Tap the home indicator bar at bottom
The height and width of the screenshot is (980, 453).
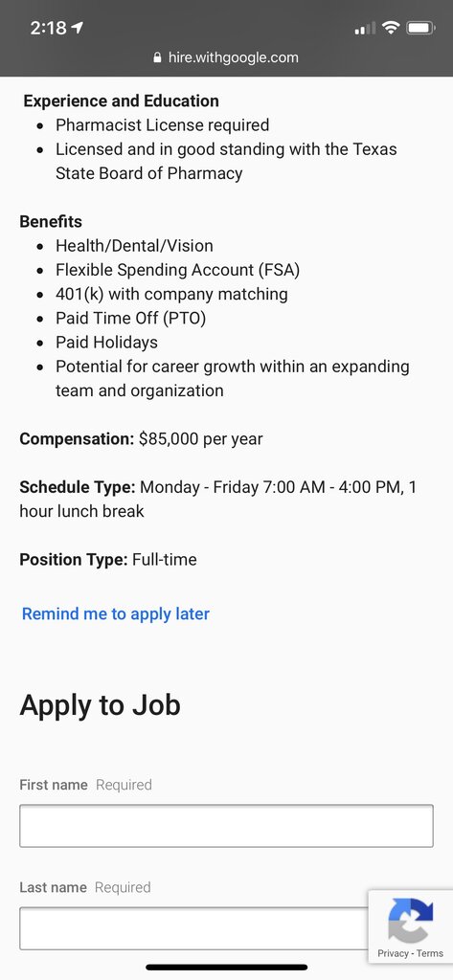tap(226, 967)
